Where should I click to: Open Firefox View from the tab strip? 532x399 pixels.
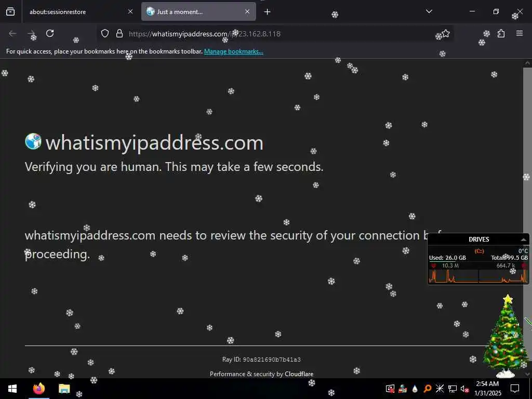pyautogui.click(x=10, y=11)
